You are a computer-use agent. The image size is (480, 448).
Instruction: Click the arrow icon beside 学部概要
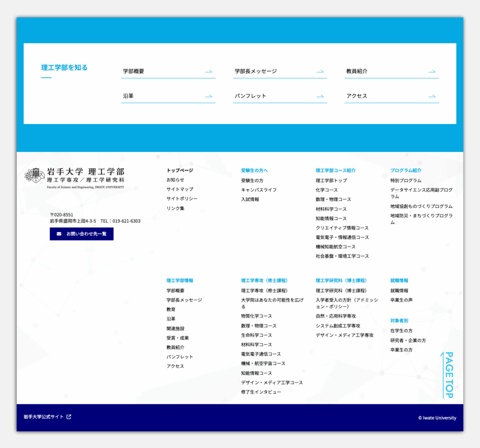click(209, 72)
